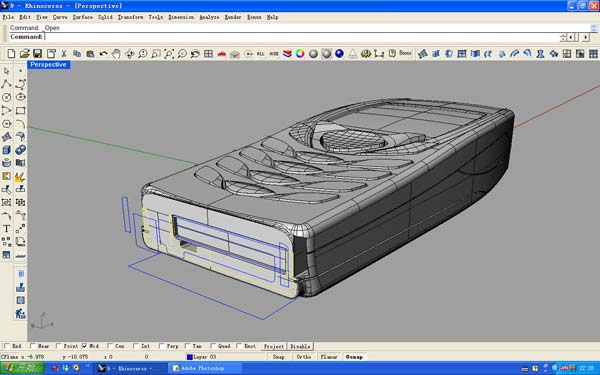The width and height of the screenshot is (600, 375).
Task: Disable the Mid osnap checkbox
Action: tap(84, 346)
